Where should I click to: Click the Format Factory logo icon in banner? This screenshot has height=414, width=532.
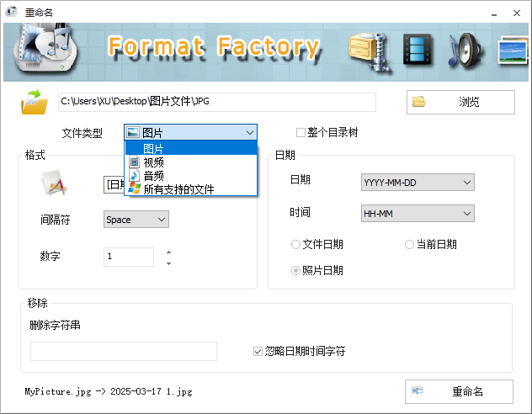pos(45,47)
